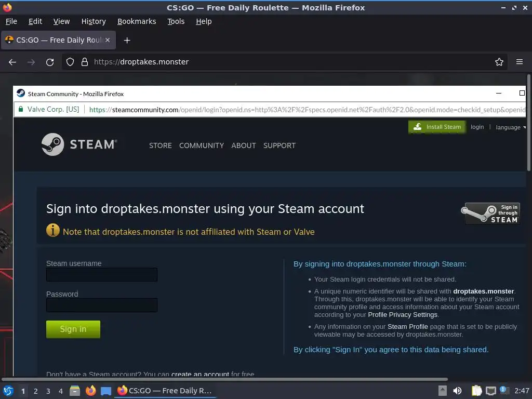Focus the Password field

point(102,305)
